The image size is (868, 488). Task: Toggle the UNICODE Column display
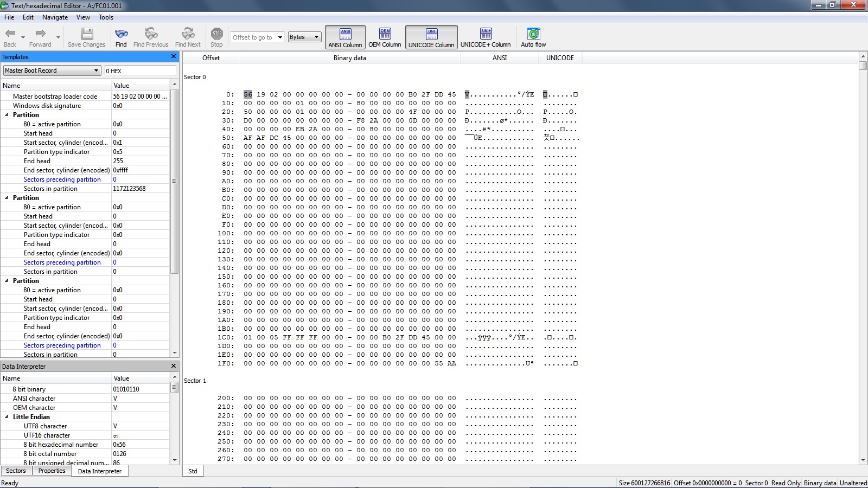(x=431, y=37)
